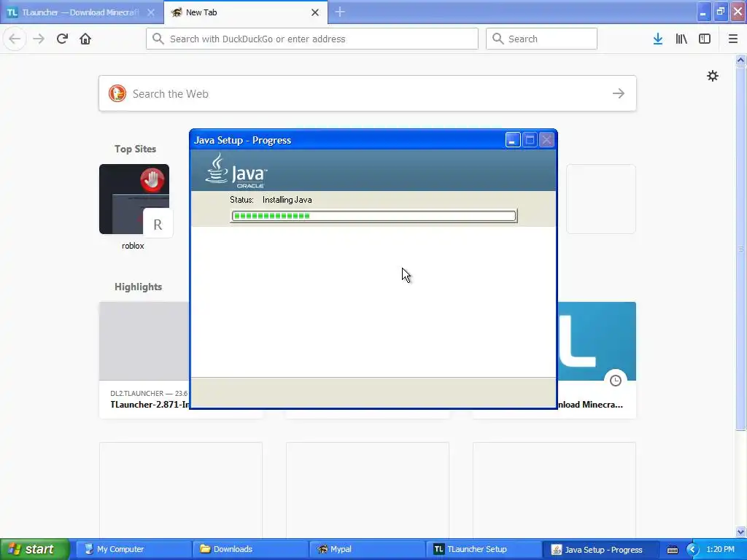Open the browser home page
Screen dimensions: 747x560
pyautogui.click(x=85, y=39)
